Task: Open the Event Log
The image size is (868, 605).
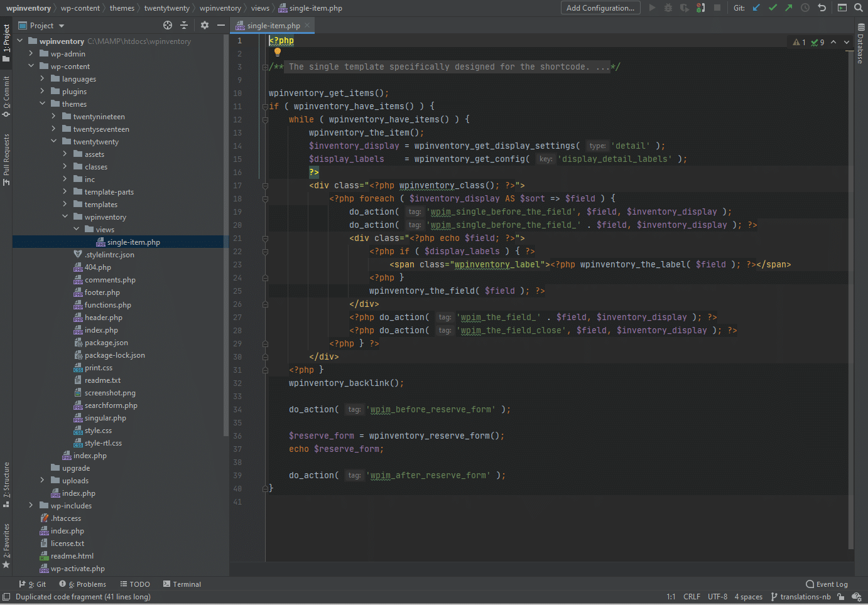Action: point(827,584)
